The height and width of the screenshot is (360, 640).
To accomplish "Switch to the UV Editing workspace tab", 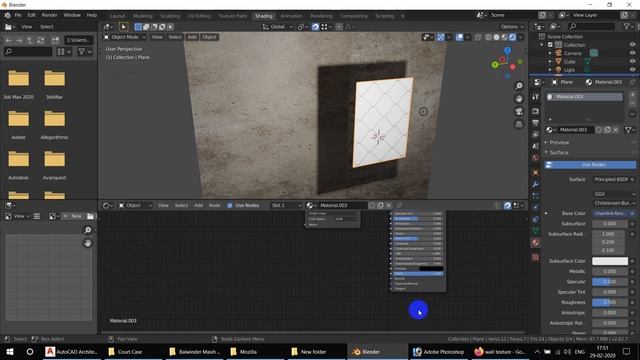I will pyautogui.click(x=199, y=16).
